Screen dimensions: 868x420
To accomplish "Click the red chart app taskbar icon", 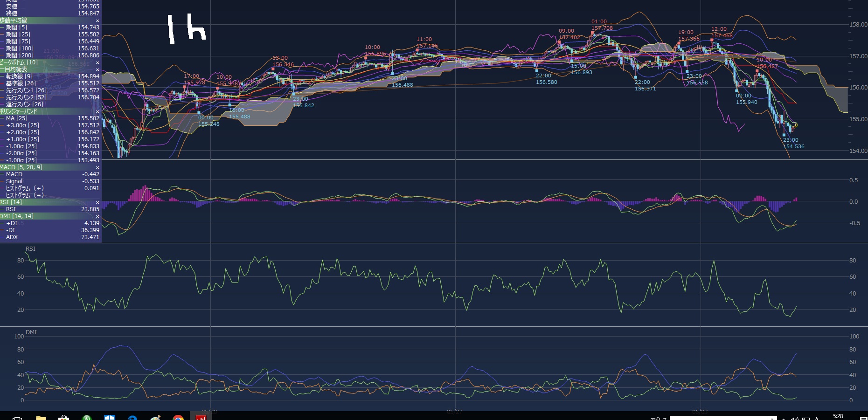I will coord(201,418).
